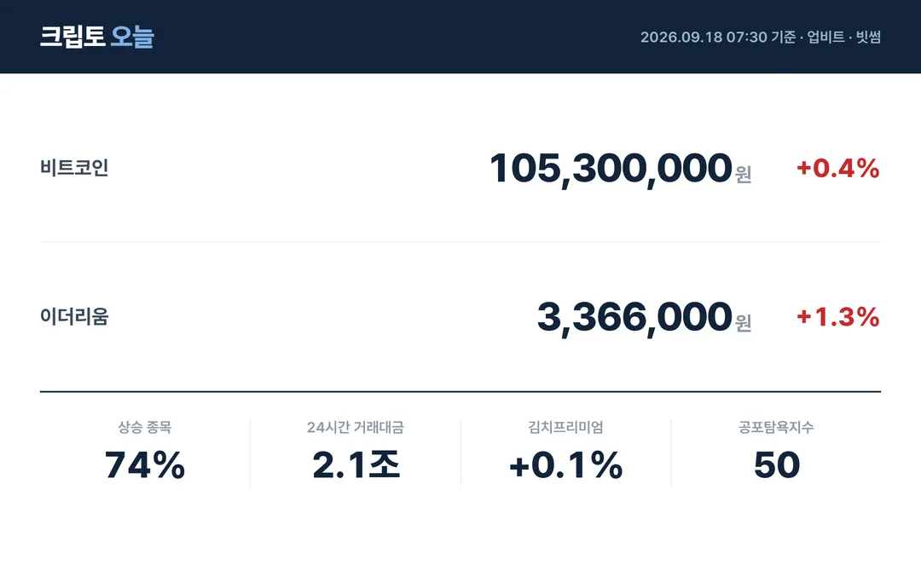921x588 pixels.
Task: Click the fear and greed index value 50
Action: pos(777,465)
